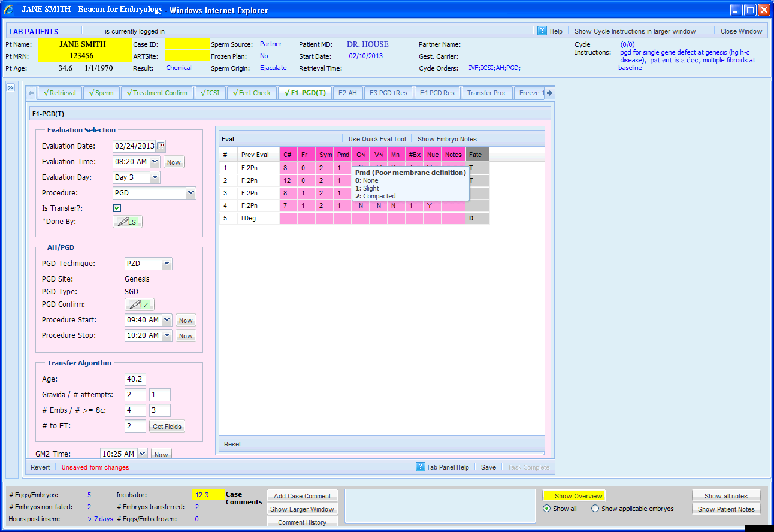The width and height of the screenshot is (774, 532).
Task: Sign Done By using the LS pencil icon
Action: [x=126, y=221]
